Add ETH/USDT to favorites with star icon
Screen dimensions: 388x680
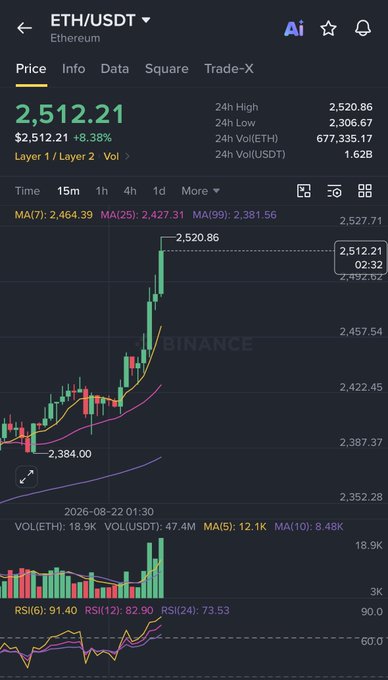coord(328,29)
